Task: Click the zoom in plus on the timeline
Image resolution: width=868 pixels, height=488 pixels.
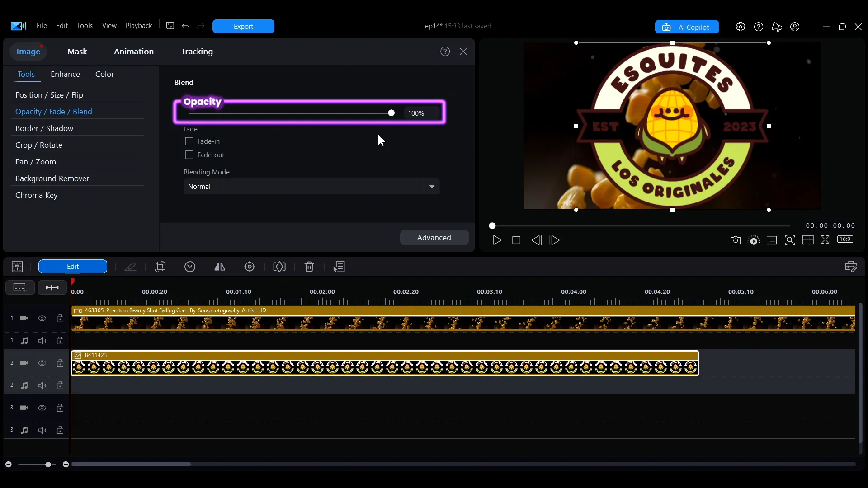Action: tap(66, 465)
